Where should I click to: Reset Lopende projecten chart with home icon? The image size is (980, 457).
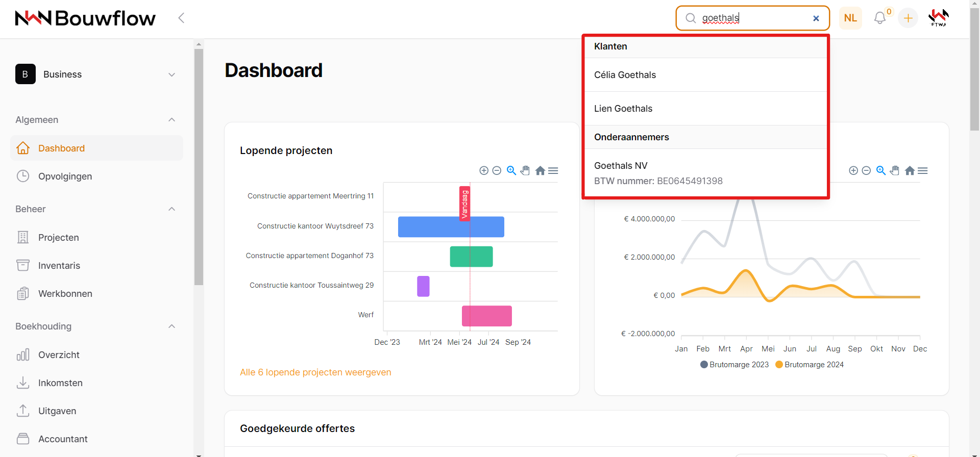[540, 170]
